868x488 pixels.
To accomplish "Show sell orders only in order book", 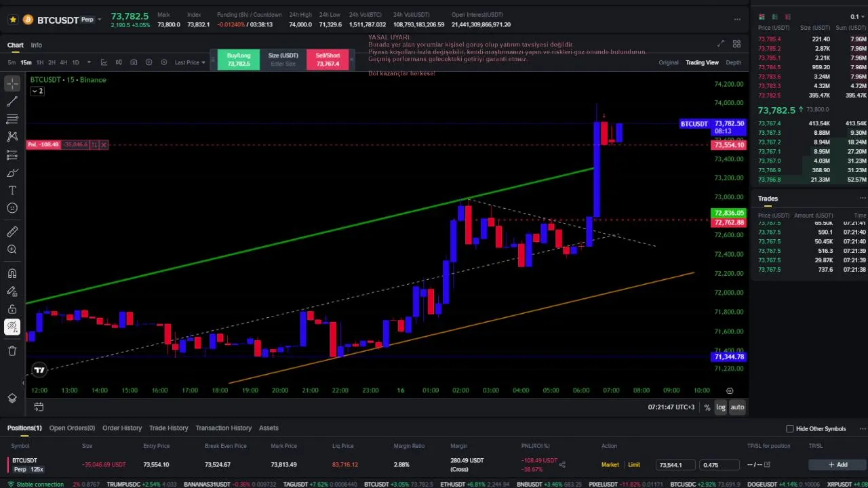I will 787,17.
